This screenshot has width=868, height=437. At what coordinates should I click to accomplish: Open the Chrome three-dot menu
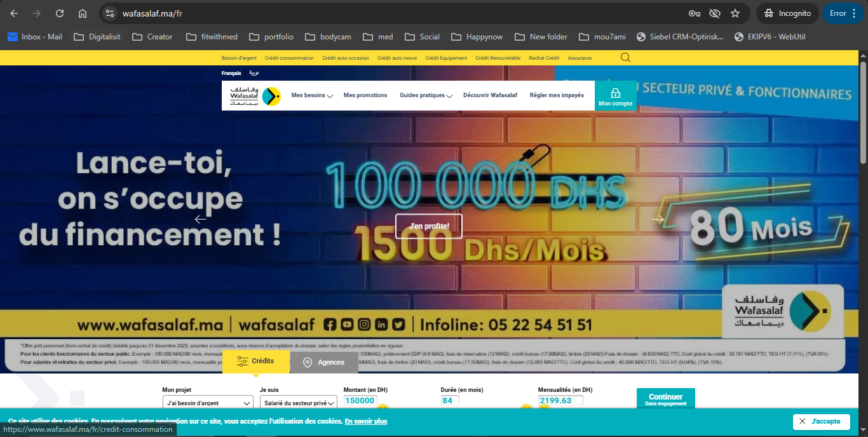(854, 13)
